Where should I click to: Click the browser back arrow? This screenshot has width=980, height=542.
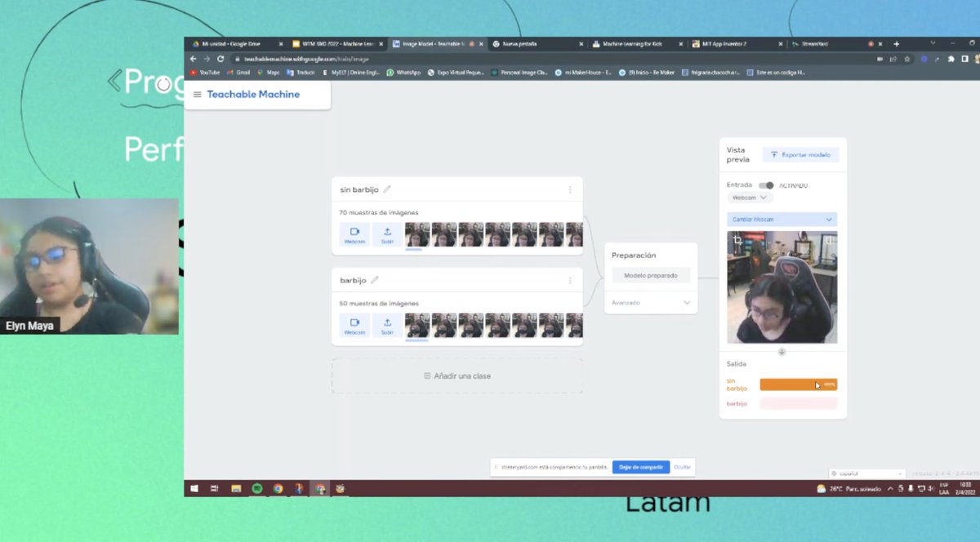194,59
